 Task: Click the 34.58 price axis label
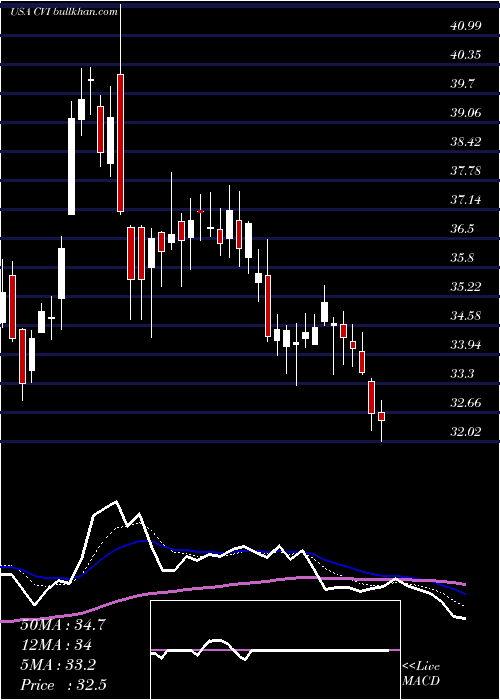click(466, 316)
